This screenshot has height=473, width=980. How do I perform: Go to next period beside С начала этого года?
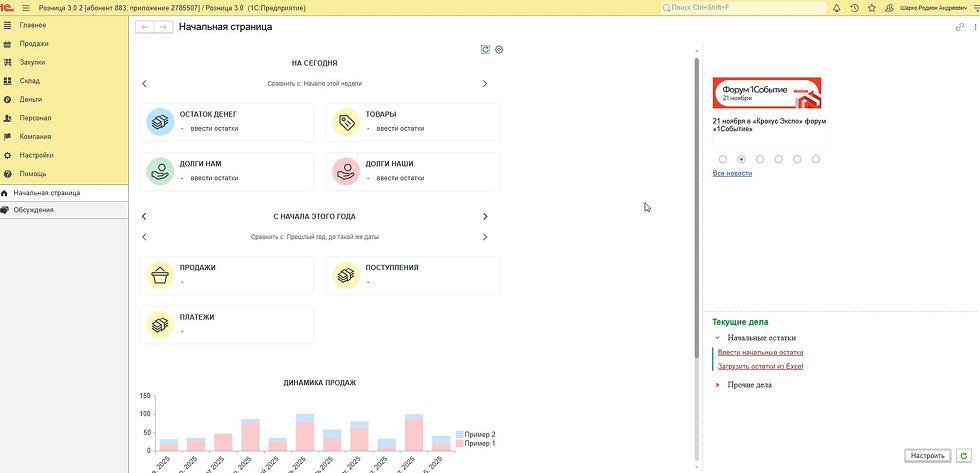coord(485,216)
